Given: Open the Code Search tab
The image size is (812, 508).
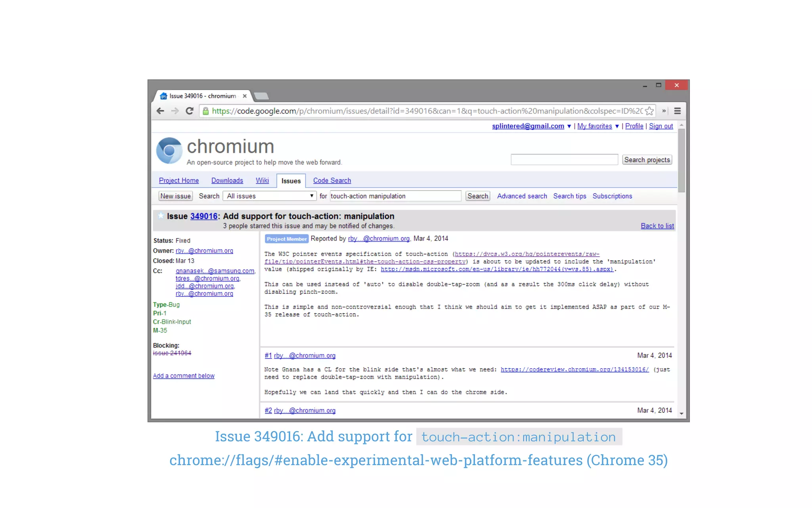Looking at the screenshot, I should [332, 181].
